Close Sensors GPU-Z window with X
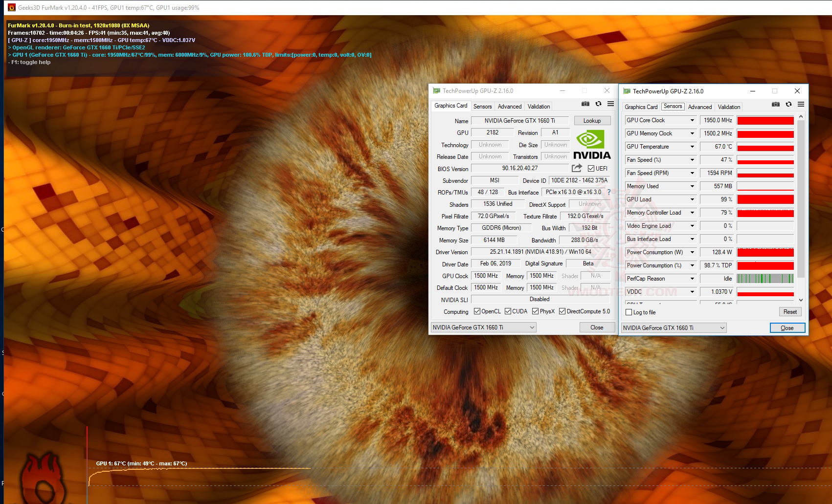 [x=797, y=91]
